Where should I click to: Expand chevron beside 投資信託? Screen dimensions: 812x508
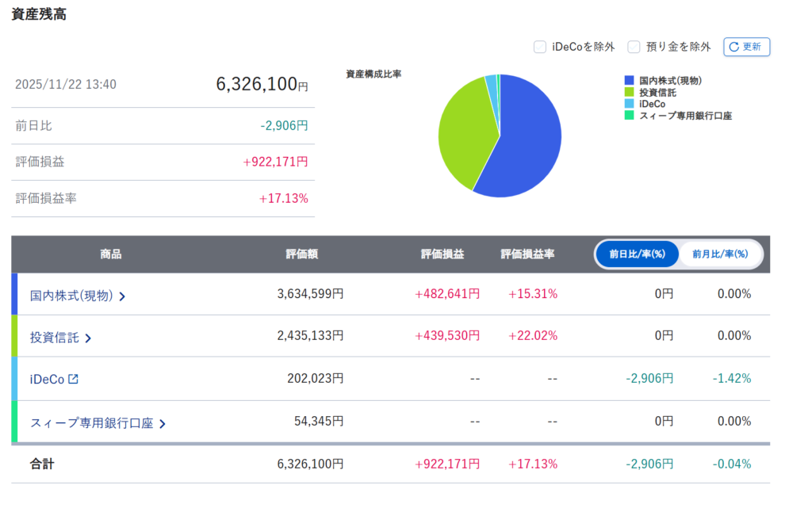pos(88,338)
